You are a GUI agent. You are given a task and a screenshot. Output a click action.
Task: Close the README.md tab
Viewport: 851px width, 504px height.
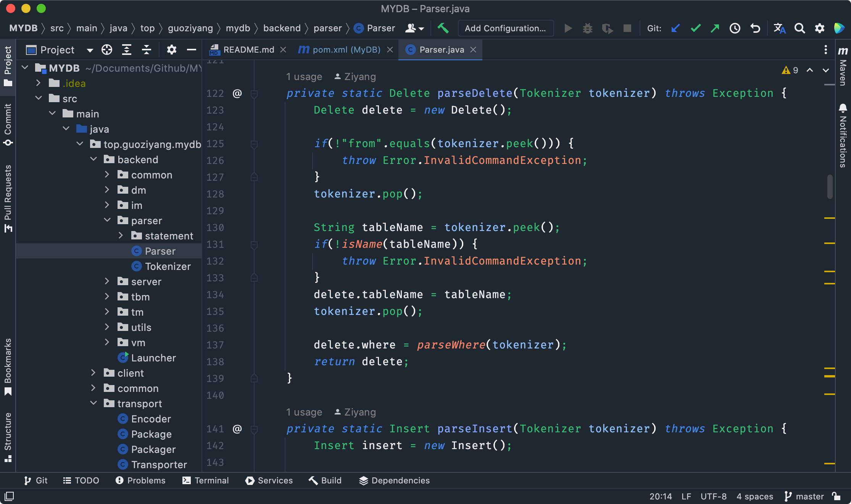pyautogui.click(x=283, y=50)
